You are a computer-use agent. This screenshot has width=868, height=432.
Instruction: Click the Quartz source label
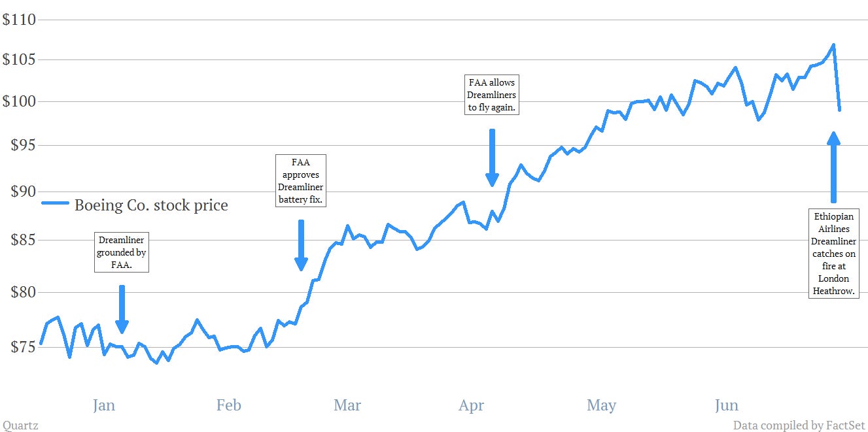(20, 425)
